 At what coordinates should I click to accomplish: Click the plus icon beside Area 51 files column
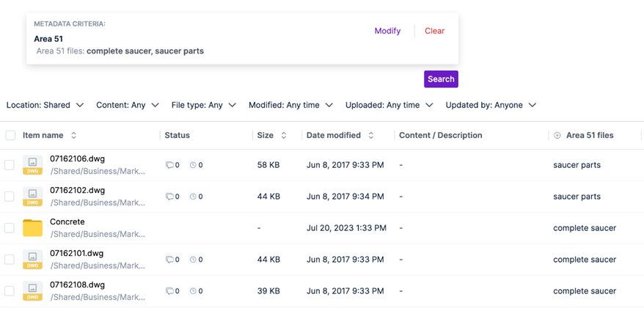pyautogui.click(x=557, y=136)
